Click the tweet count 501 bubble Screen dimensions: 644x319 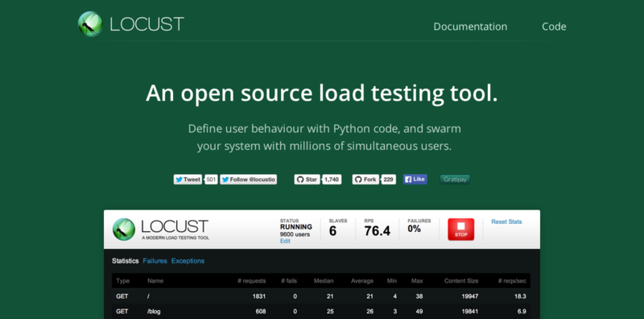[x=211, y=180]
